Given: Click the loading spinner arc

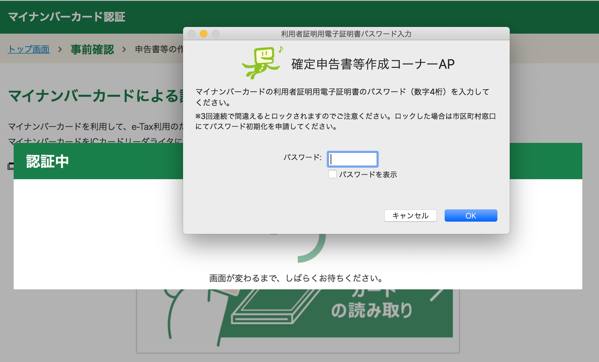Looking at the screenshot, I should [x=312, y=248].
